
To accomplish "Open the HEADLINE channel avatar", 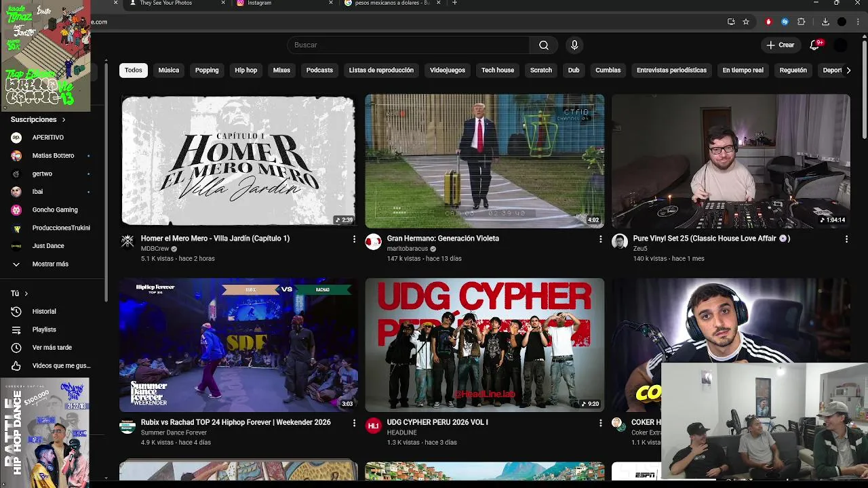I will point(374,426).
